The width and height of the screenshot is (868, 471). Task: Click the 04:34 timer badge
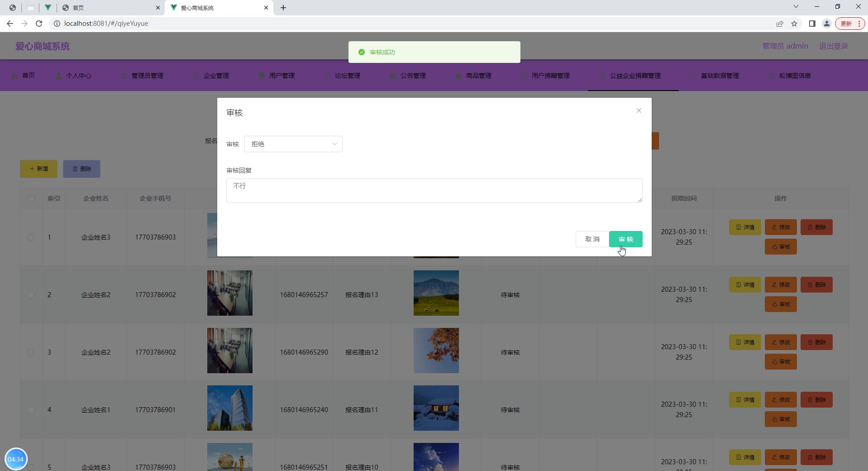click(16, 459)
